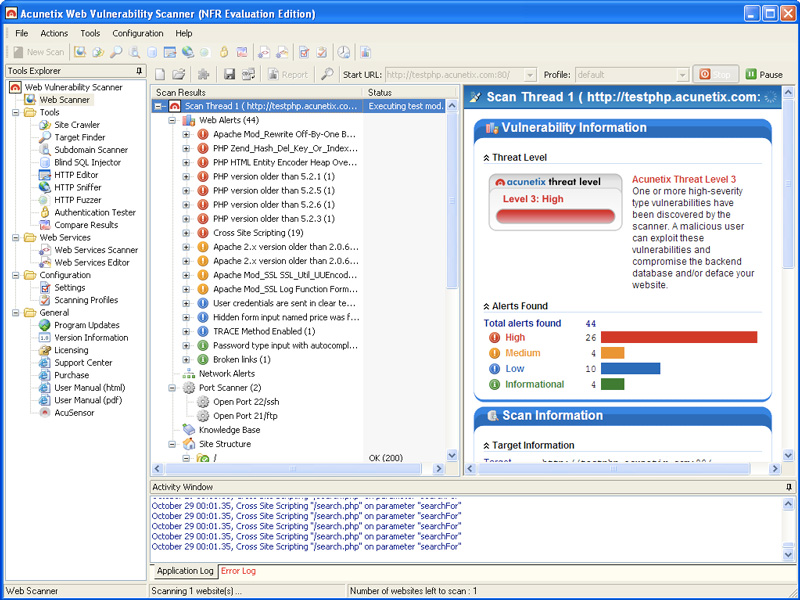The image size is (800, 600).
Task: Launch the AcuSensor item in Tools Explorer
Action: tap(72, 412)
